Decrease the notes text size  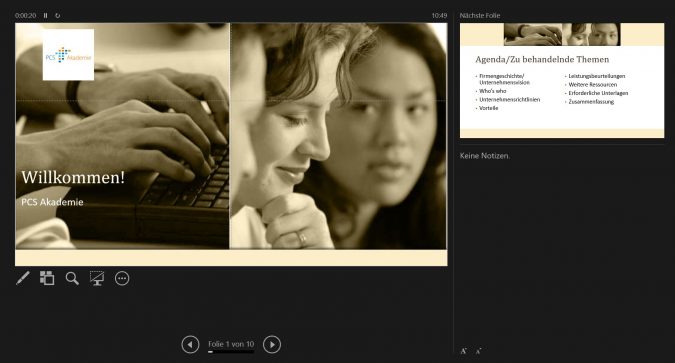pos(478,351)
